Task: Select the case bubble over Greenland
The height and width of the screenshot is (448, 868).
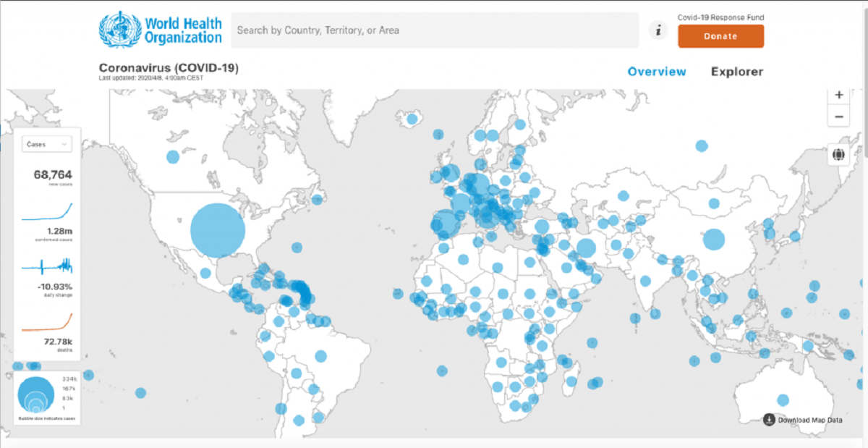Action: coord(413,119)
